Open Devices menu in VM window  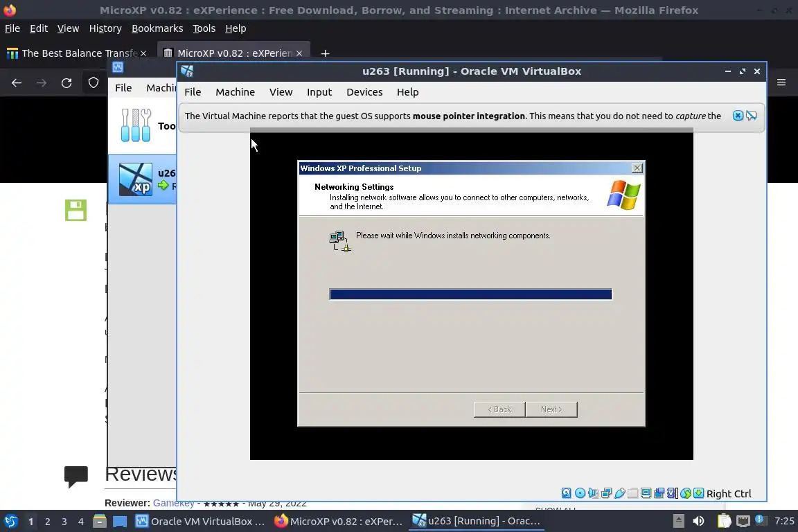364,92
